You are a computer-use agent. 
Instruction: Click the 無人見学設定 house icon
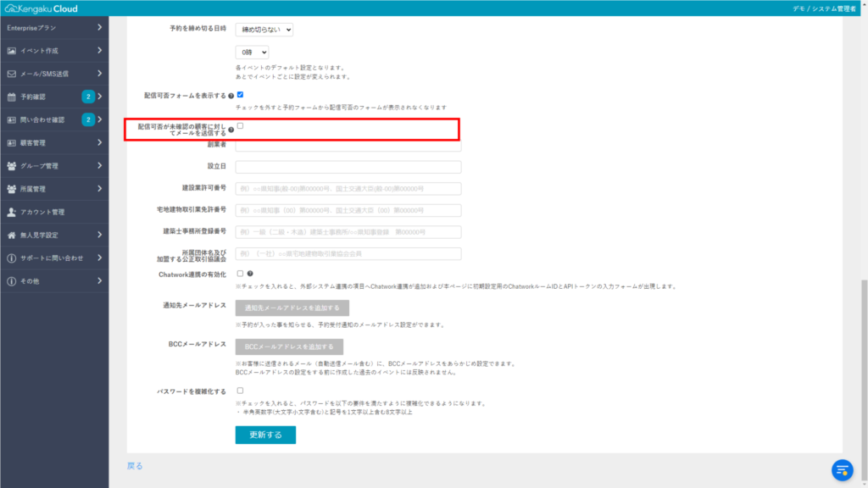click(x=12, y=236)
